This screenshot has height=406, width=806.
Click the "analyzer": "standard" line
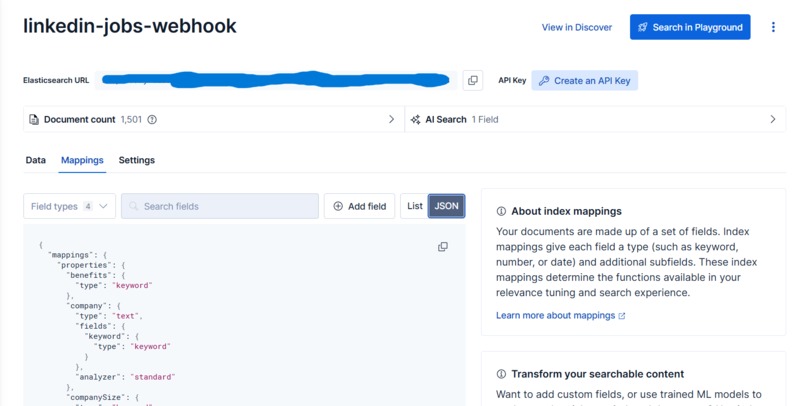point(125,377)
